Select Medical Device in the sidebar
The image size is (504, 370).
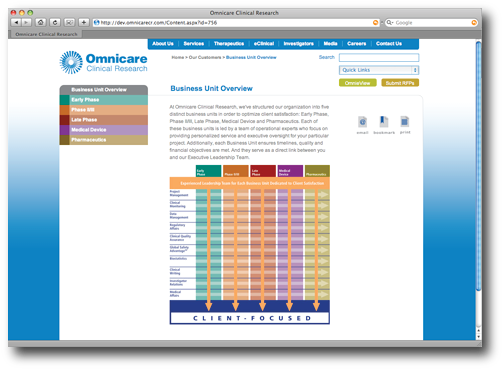104,130
